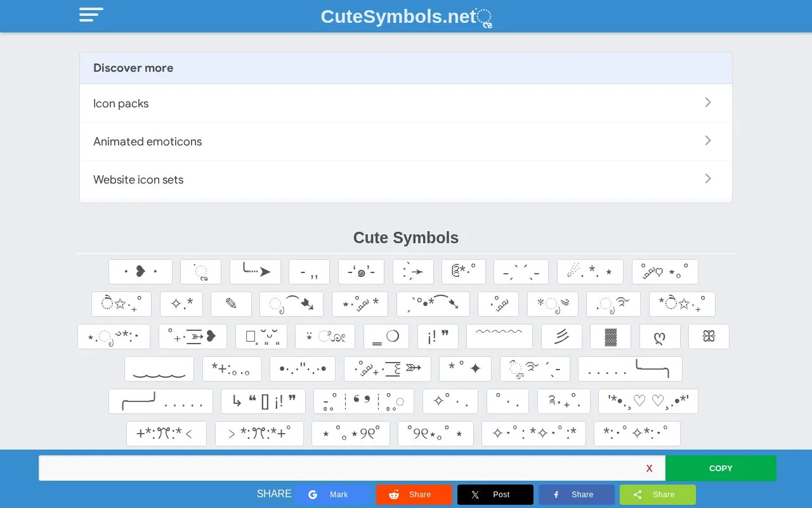This screenshot has height=508, width=812.
Task: Pick the standalone "¡! ❞" symbol
Action: click(438, 337)
